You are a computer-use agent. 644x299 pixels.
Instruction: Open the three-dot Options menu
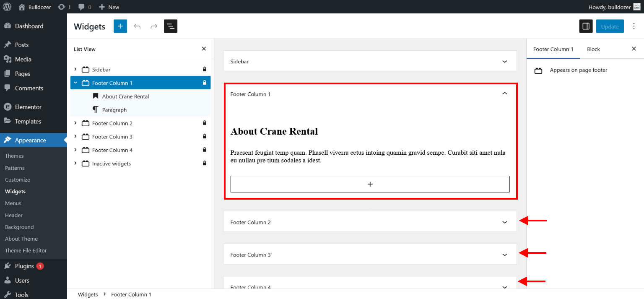(x=634, y=26)
